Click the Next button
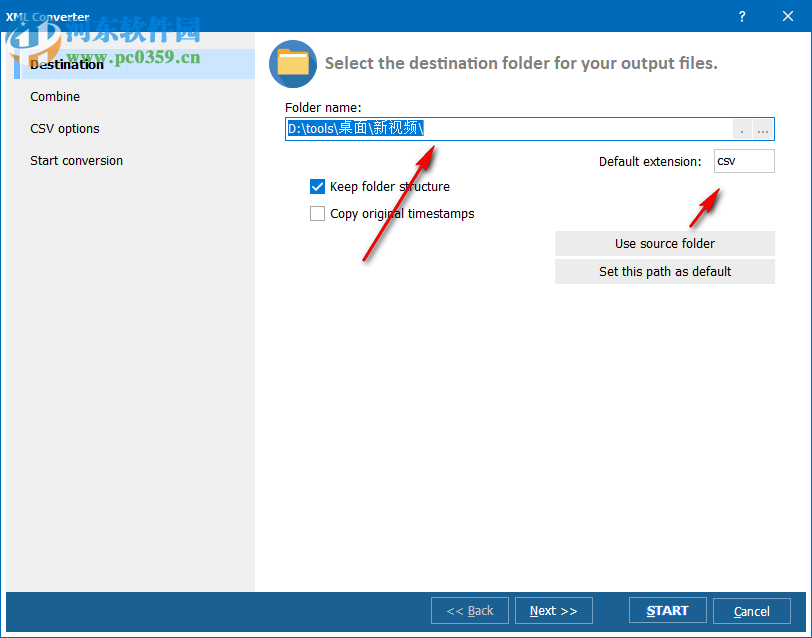This screenshot has height=638, width=812. (553, 610)
